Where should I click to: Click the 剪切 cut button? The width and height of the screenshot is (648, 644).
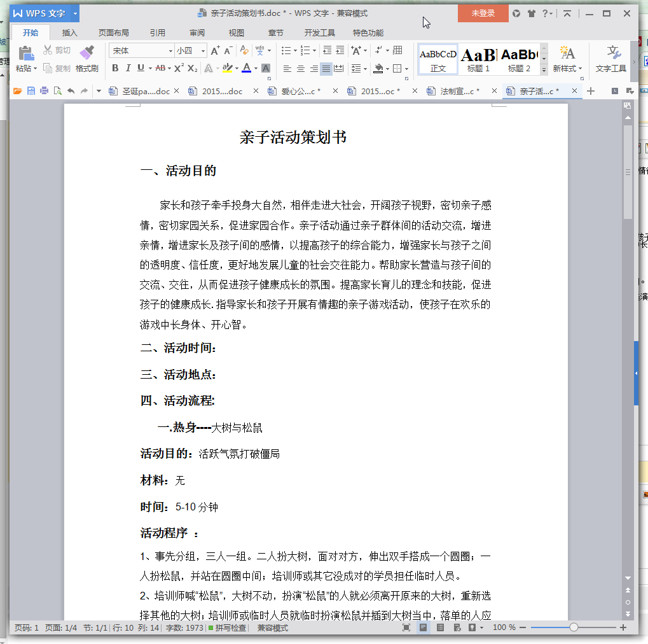tap(57, 50)
